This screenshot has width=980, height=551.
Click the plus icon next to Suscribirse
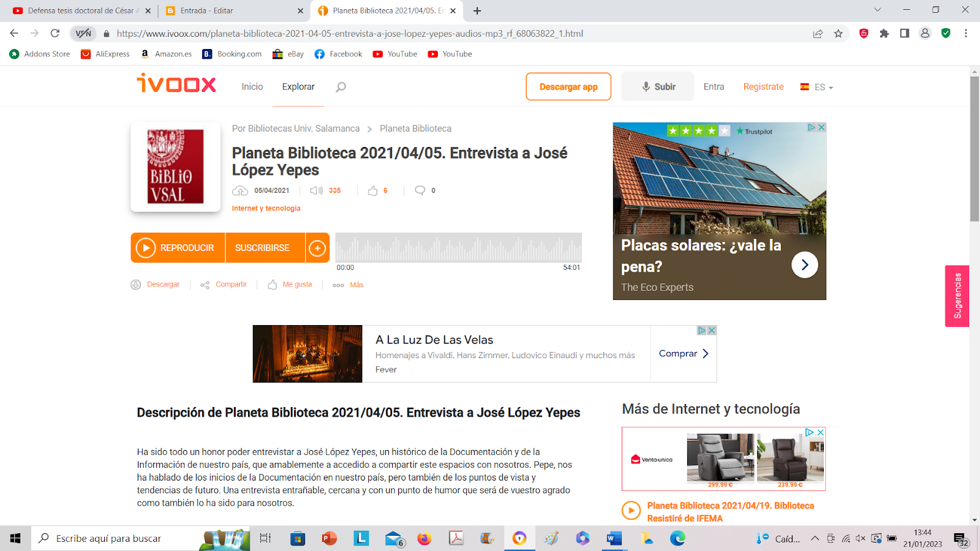tap(317, 248)
